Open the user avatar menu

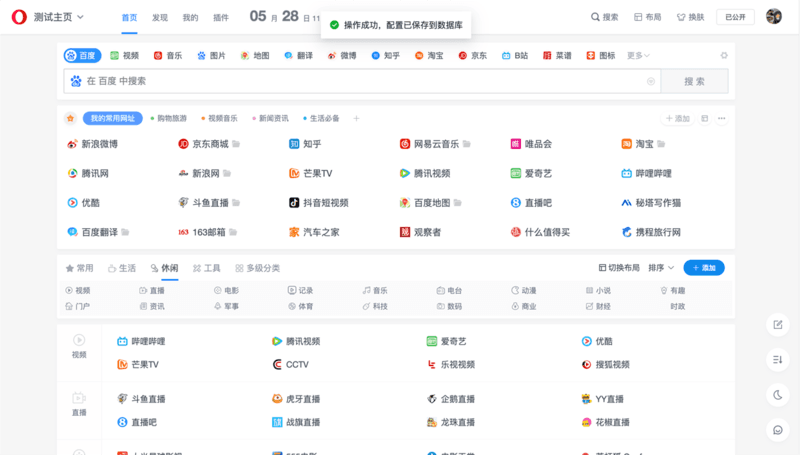(774, 16)
